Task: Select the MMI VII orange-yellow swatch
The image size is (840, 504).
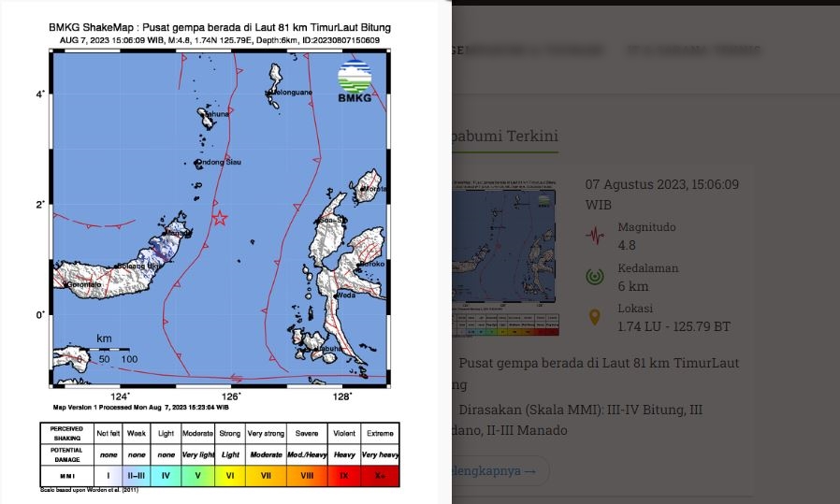Action: coord(266,476)
